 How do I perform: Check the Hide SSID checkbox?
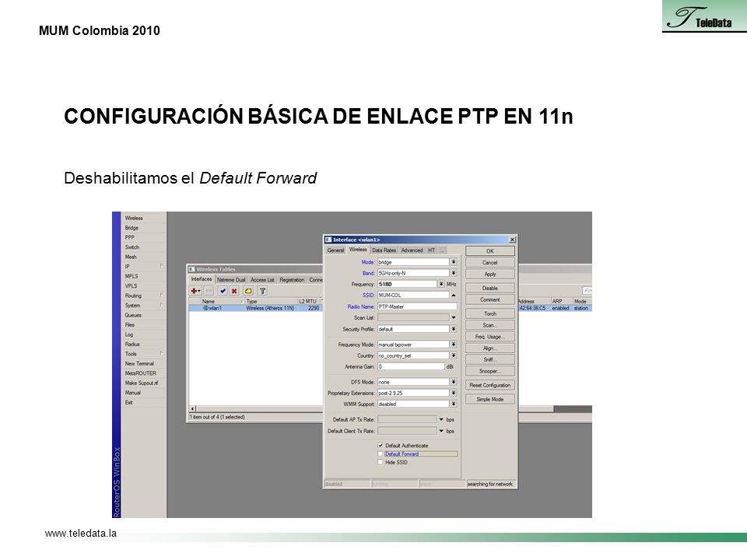381,462
